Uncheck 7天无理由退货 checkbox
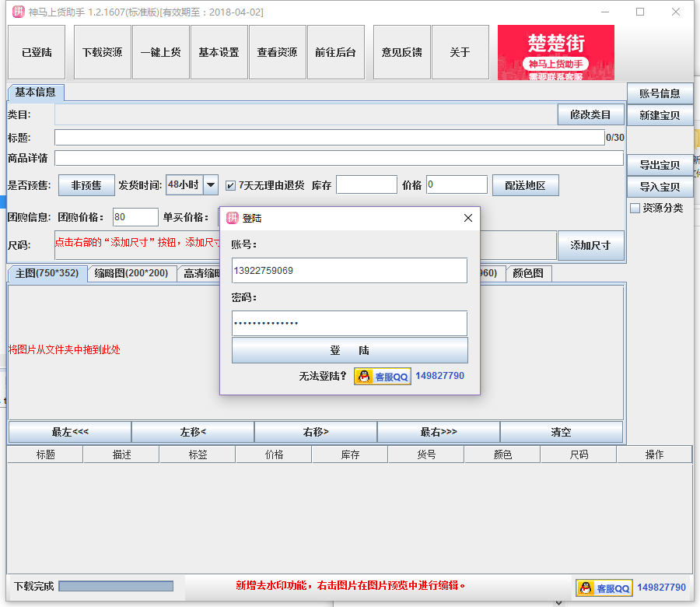This screenshot has width=700, height=607. pos(230,185)
